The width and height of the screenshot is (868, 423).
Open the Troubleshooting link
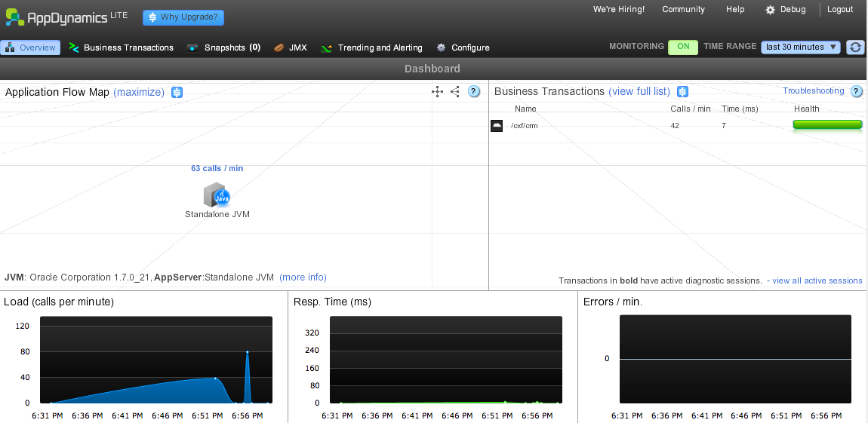pos(813,90)
